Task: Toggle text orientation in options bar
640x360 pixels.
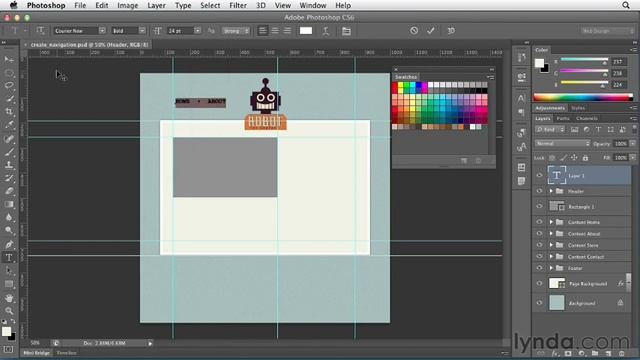Action: (40, 31)
